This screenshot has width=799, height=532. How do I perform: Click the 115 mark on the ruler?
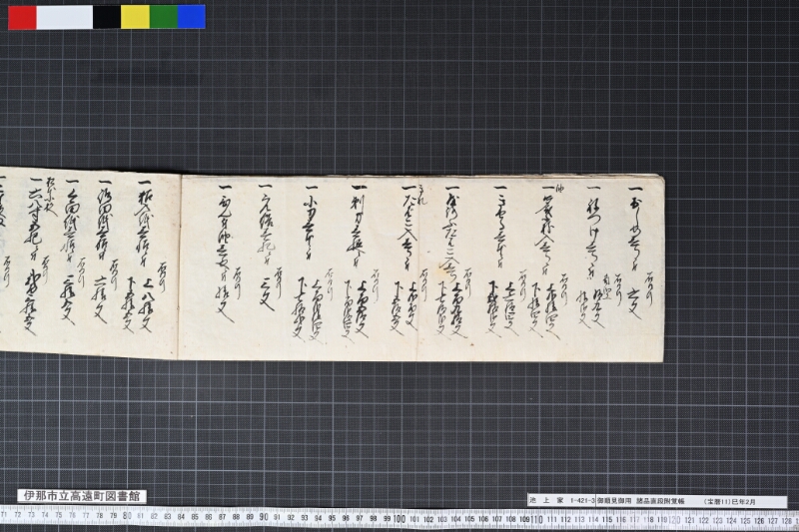tap(607, 520)
